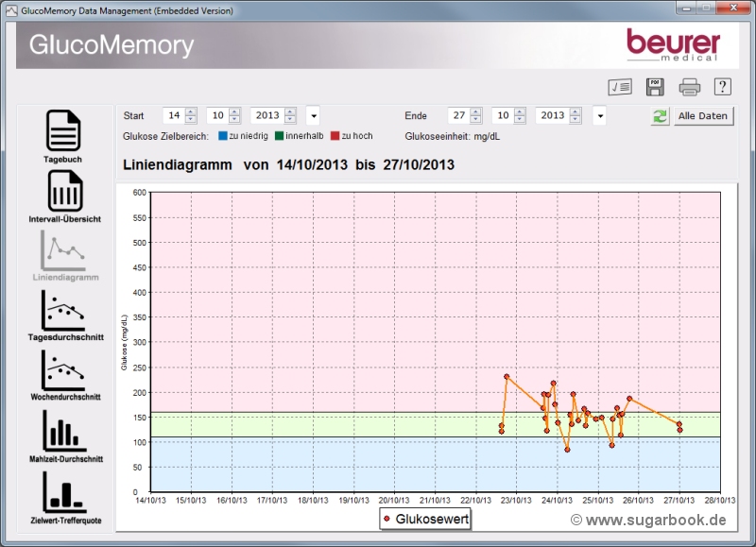Show the Tagesdurchschnitt daily average chart
The image size is (756, 547).
tap(65, 316)
